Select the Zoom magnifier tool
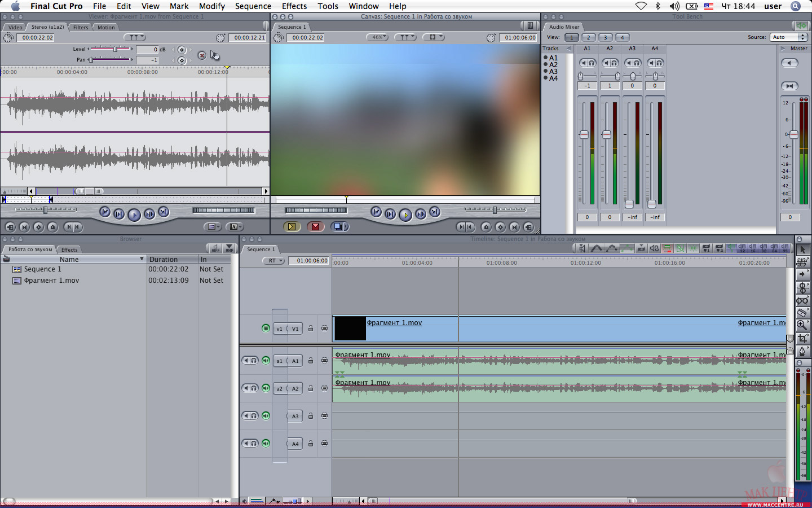 tap(802, 325)
